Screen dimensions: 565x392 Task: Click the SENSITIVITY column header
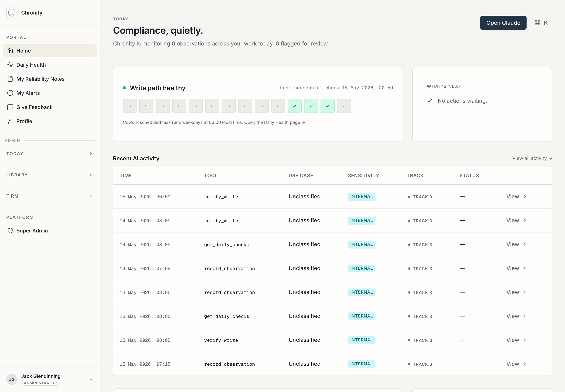click(x=363, y=176)
